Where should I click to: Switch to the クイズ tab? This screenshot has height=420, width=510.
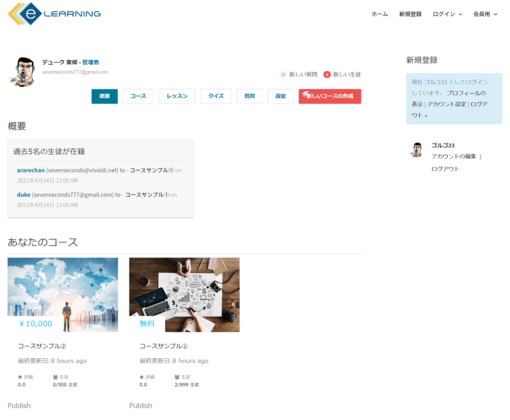click(x=216, y=96)
